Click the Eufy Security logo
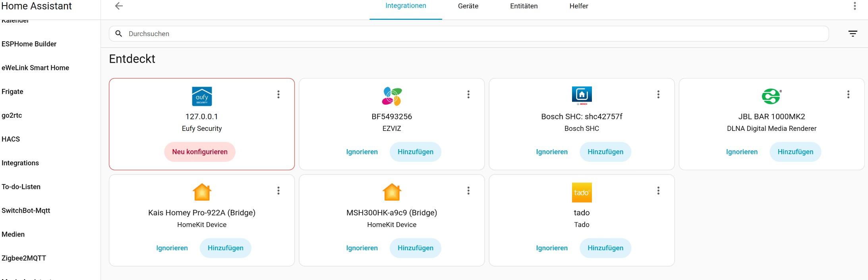Screen dimensions: 868x280 pos(202,96)
